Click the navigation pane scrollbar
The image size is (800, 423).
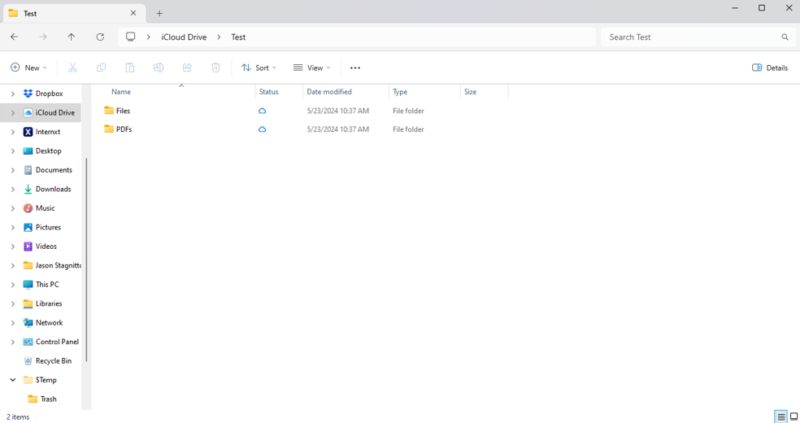coord(86,259)
